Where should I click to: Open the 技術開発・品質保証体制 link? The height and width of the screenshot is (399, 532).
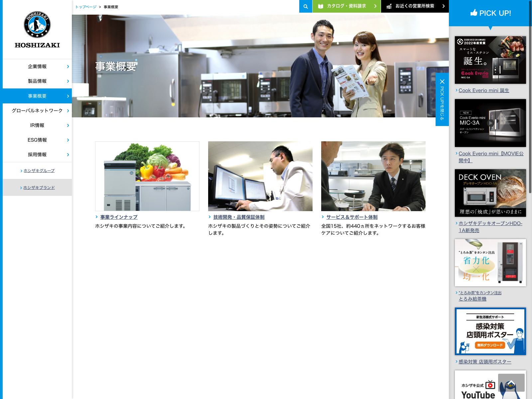(239, 217)
